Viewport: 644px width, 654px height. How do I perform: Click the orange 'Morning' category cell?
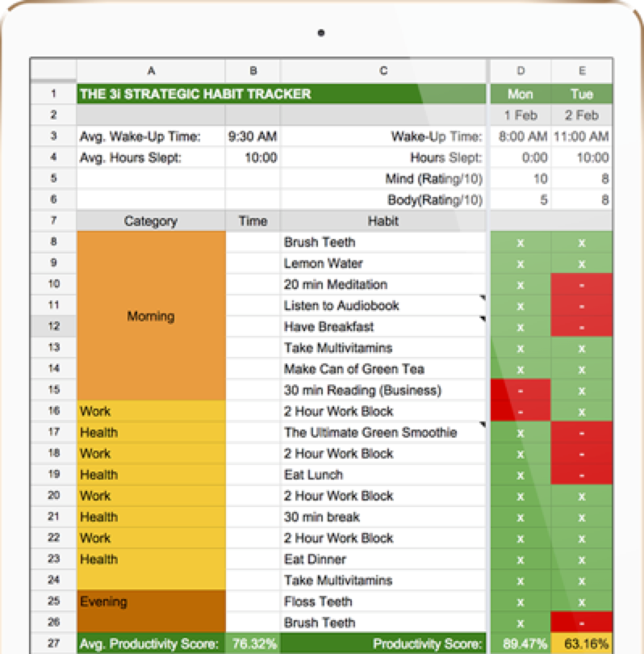coord(151,317)
